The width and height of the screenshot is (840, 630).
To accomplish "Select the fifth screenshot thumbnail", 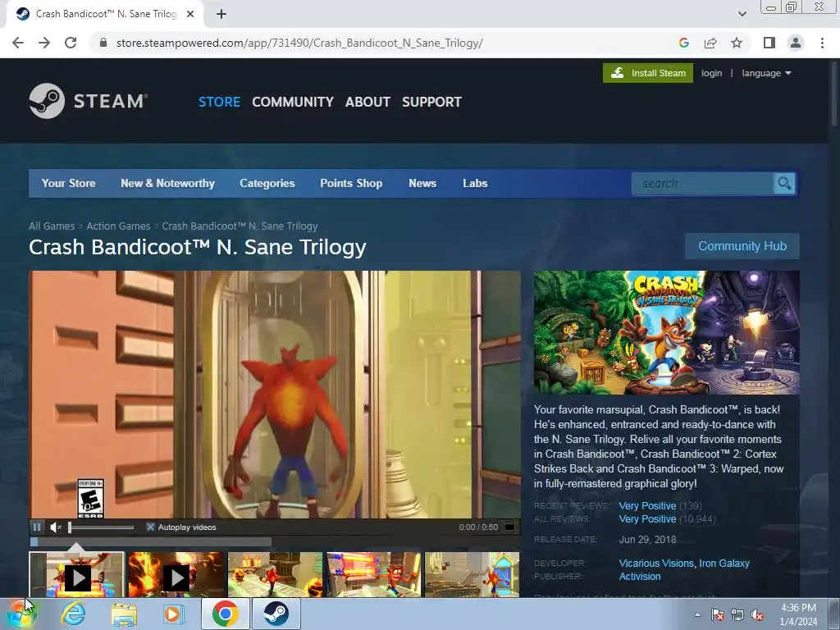I will pyautogui.click(x=472, y=575).
